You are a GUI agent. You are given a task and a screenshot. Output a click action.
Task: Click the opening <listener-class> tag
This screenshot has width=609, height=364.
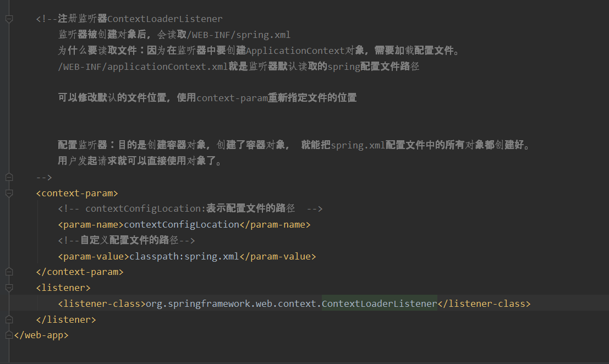(102, 304)
